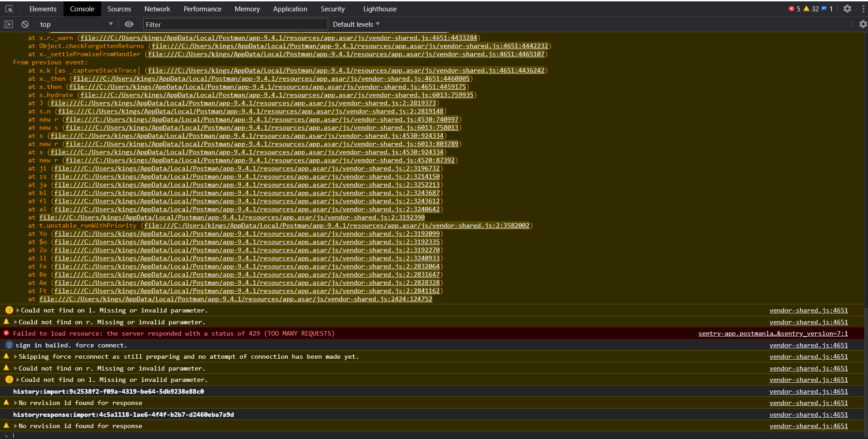Open DevTools settings gear

pyautogui.click(x=847, y=9)
